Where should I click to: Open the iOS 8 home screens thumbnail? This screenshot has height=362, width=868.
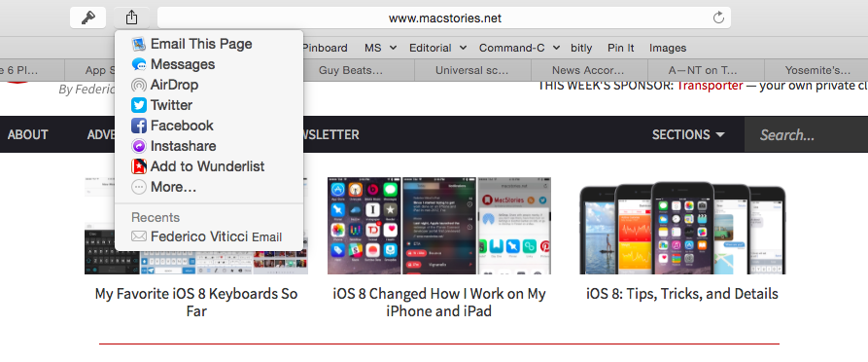[439, 226]
